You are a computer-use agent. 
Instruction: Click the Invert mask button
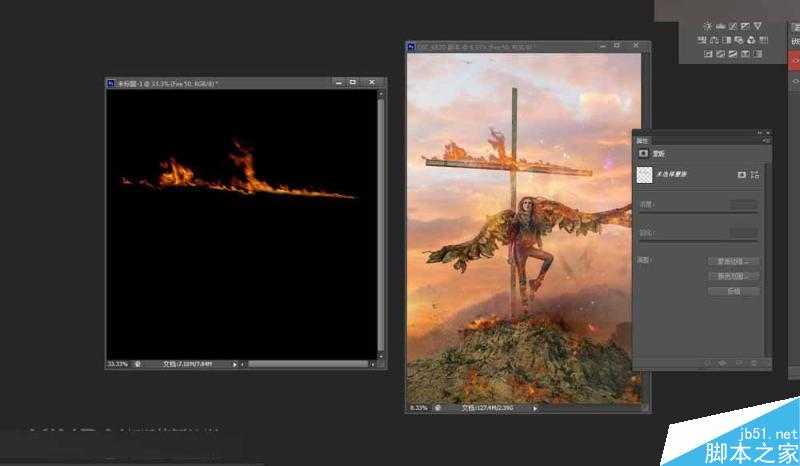click(x=733, y=291)
